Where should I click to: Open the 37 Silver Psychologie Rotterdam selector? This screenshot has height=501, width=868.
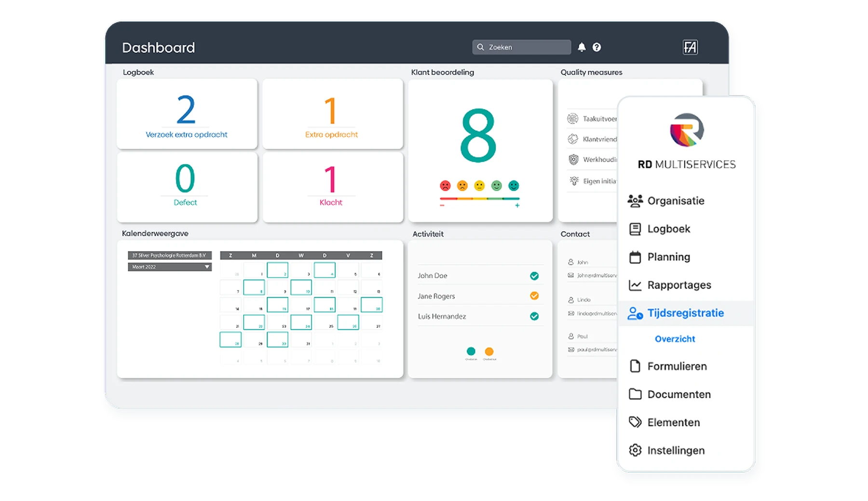tap(170, 255)
